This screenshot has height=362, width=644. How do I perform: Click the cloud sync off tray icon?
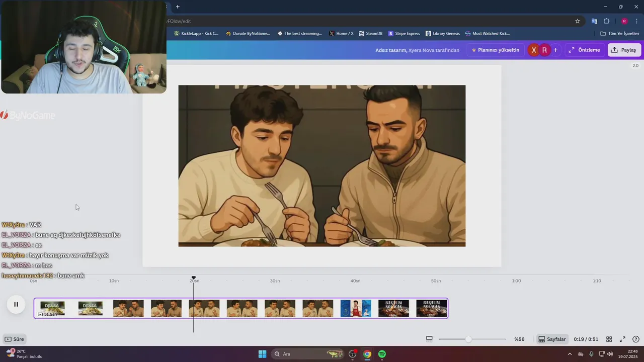click(x=581, y=354)
